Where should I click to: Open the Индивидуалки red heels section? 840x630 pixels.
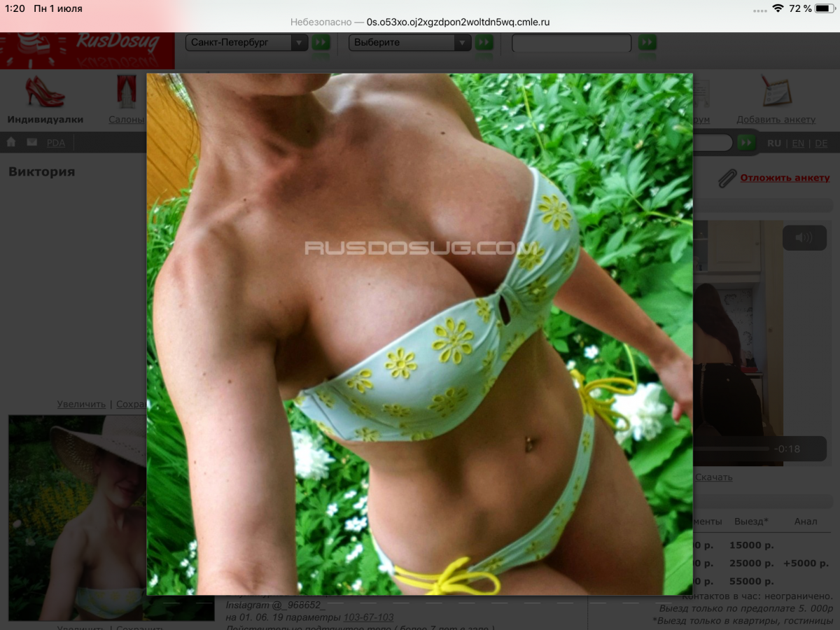click(x=45, y=92)
